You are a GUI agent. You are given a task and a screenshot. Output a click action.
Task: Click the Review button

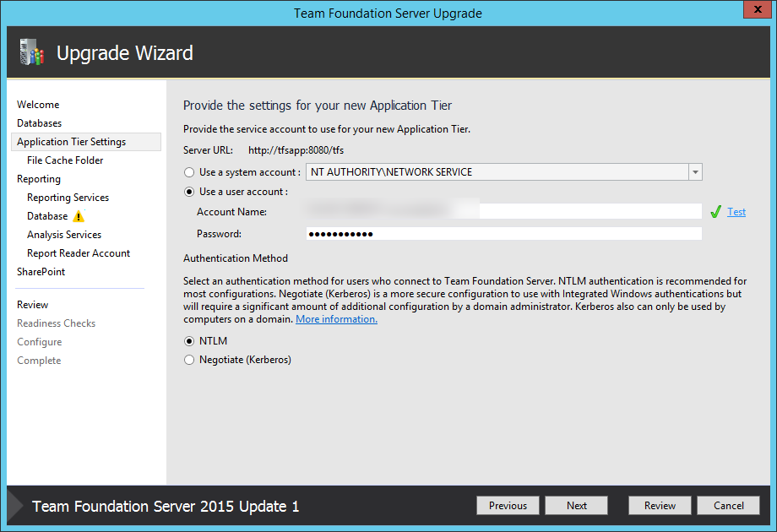point(660,505)
